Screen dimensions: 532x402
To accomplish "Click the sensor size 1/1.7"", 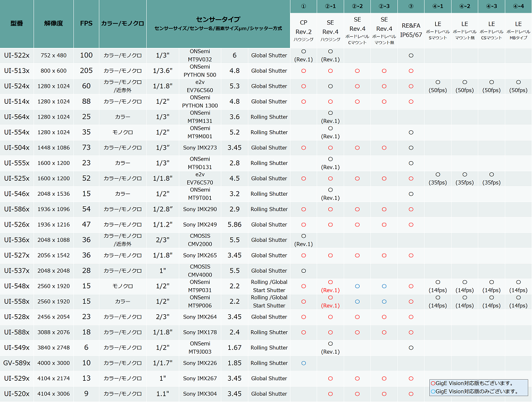I will click(162, 363).
